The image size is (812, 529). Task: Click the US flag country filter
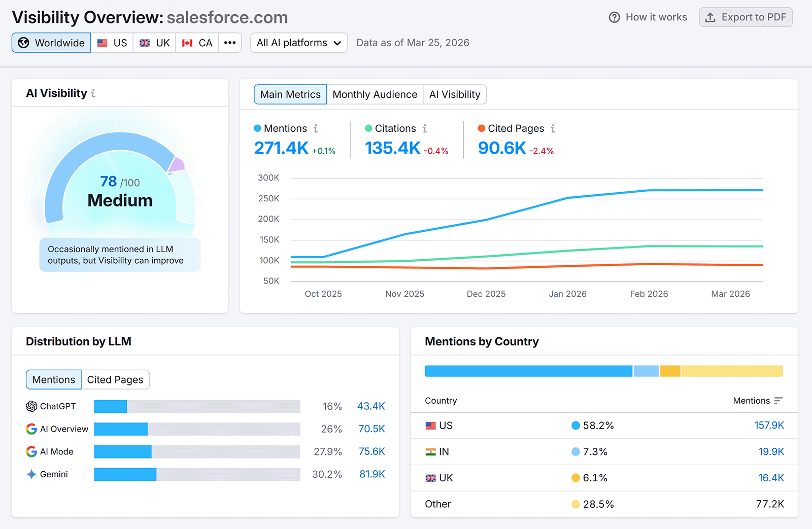pyautogui.click(x=103, y=43)
